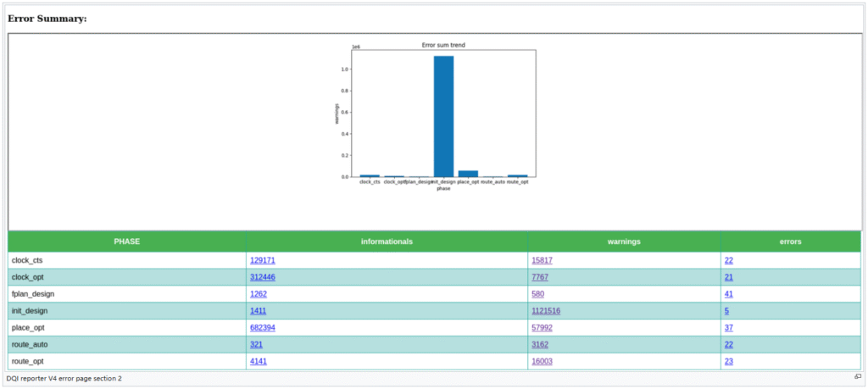Click the informationals column header
Viewport: 868px width, 389px height.
387,242
